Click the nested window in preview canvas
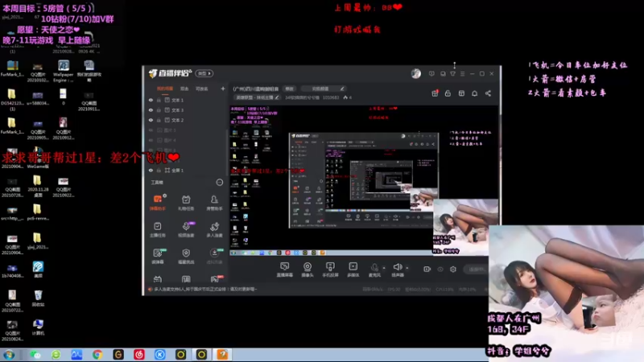Screen dimensions: 644x362 pos(364,180)
